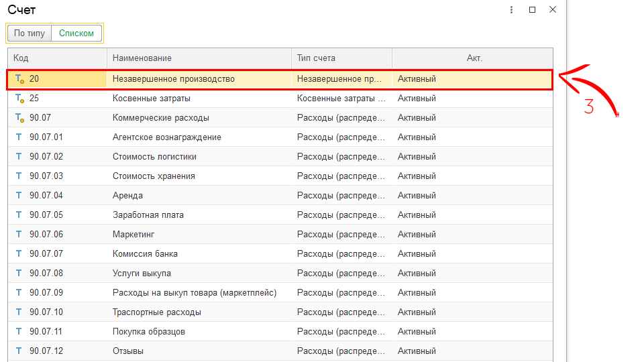
Task: Select the "Косвенные затраты" account row
Action: point(152,99)
